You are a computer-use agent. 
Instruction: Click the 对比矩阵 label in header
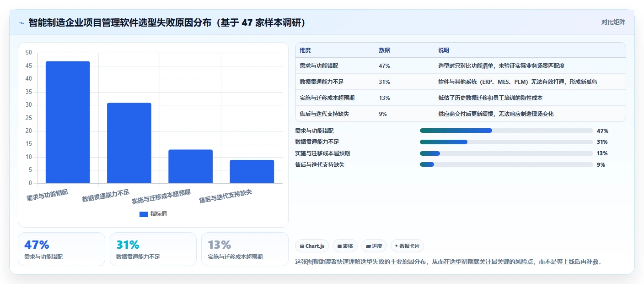coord(613,22)
